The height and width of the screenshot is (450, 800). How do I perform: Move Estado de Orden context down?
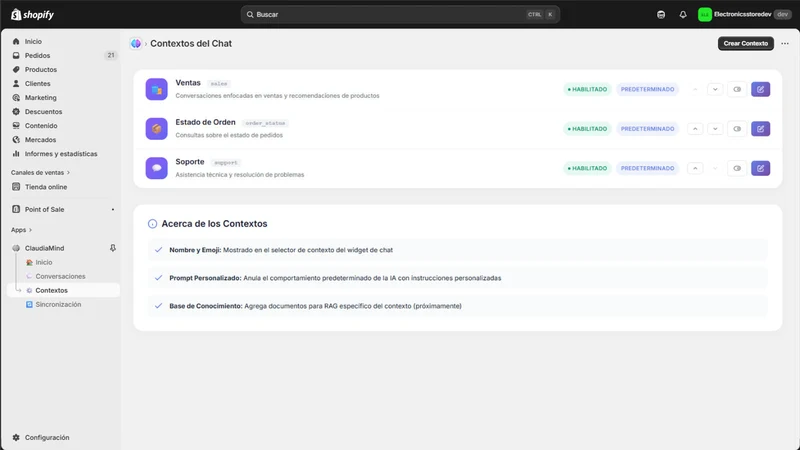tap(715, 129)
